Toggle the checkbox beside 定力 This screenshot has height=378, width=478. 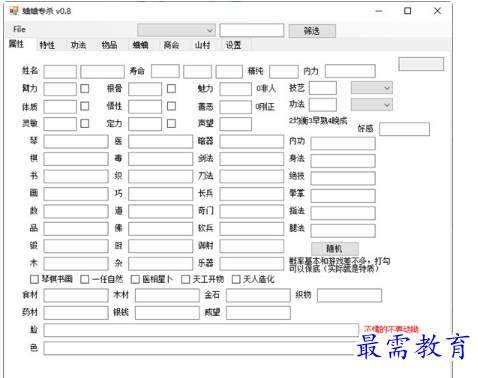coord(171,124)
